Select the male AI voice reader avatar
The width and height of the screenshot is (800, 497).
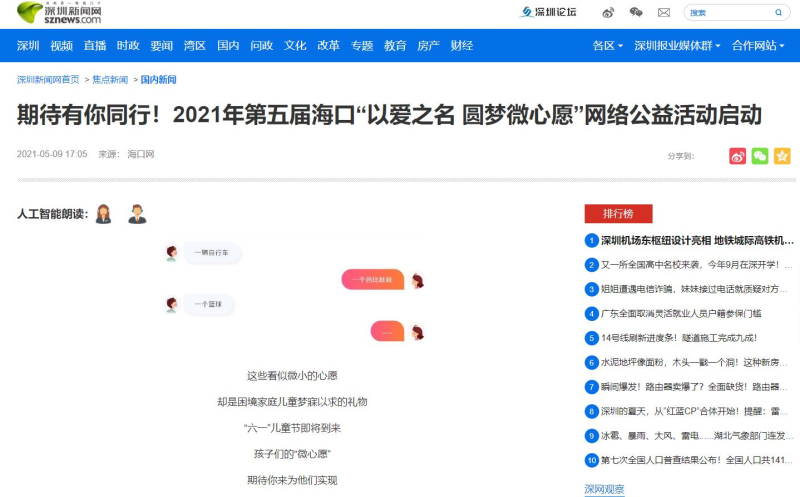click(x=137, y=214)
